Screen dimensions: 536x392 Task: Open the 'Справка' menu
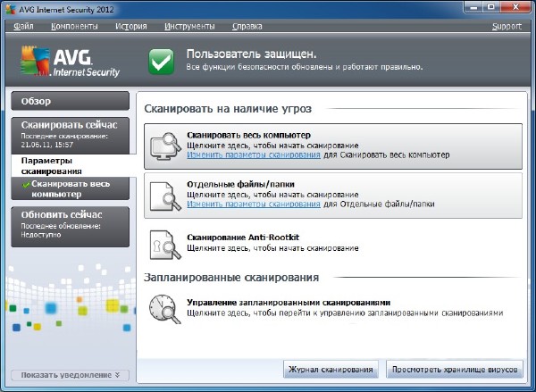tap(246, 26)
